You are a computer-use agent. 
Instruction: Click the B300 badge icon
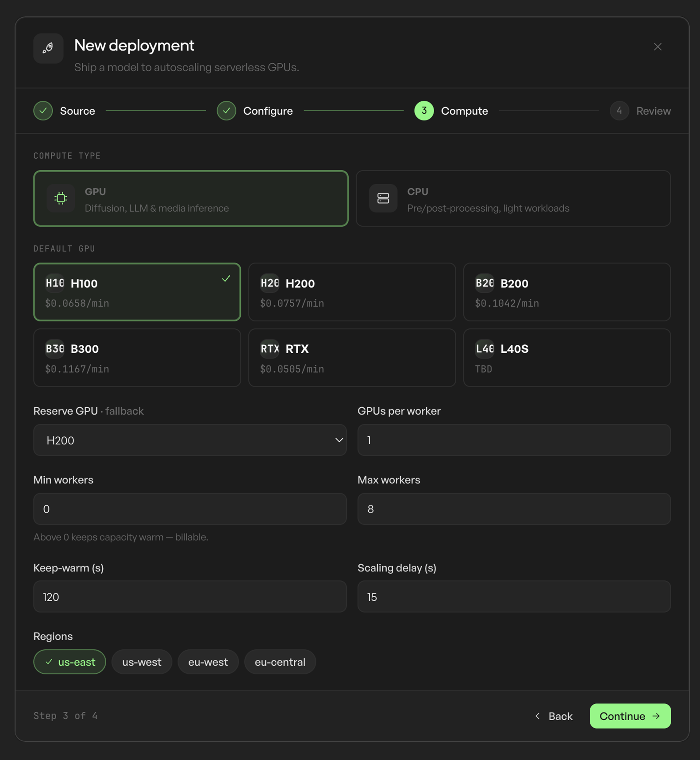point(55,349)
